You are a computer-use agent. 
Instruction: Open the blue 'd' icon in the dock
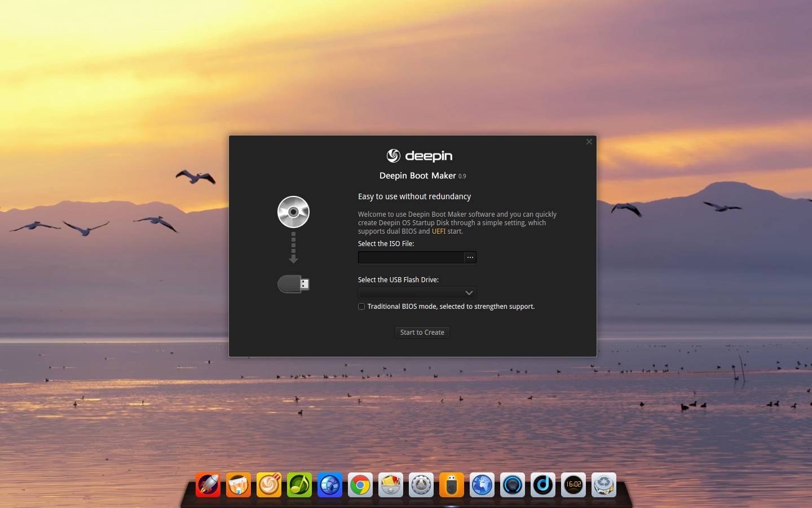(x=543, y=485)
